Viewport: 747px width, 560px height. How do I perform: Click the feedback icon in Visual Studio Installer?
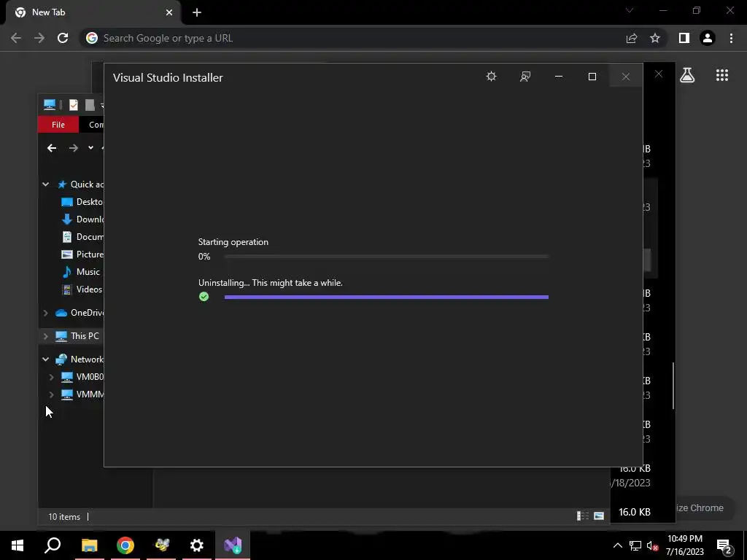tap(525, 77)
